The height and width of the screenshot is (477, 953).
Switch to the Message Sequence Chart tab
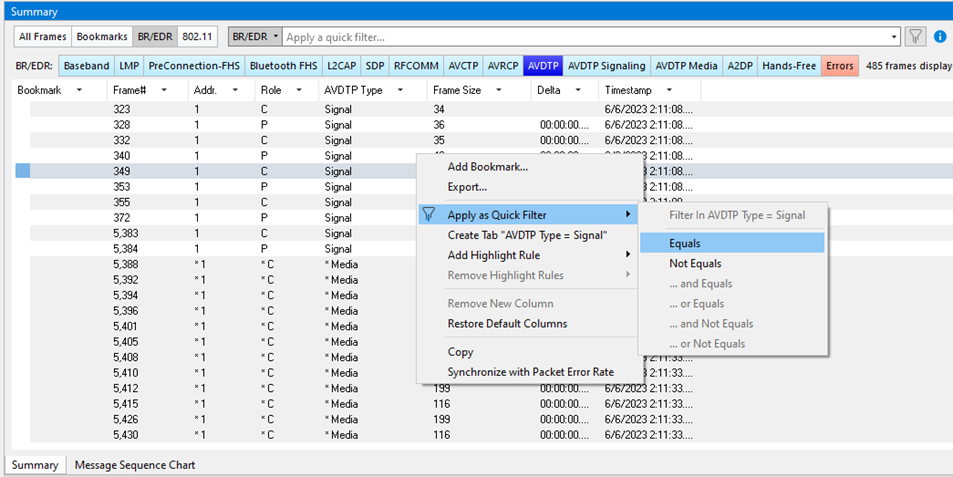(x=135, y=465)
